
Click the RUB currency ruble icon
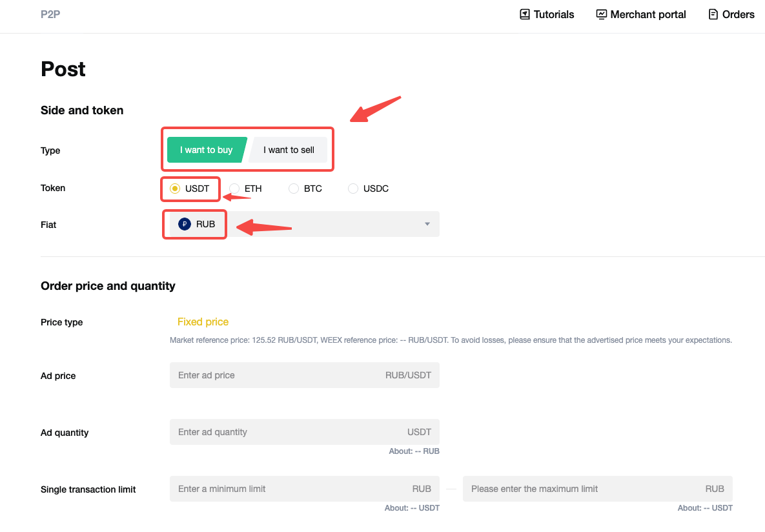[x=185, y=224]
